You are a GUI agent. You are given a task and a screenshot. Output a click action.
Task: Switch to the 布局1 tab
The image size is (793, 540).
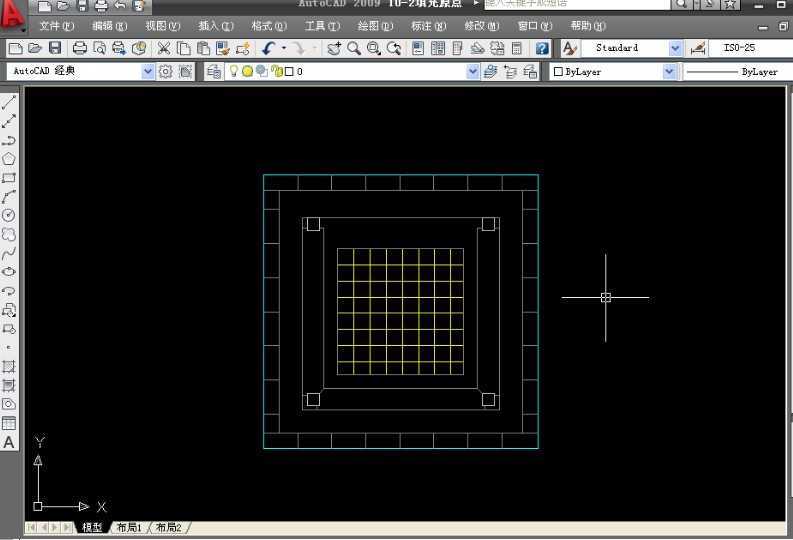[x=129, y=527]
